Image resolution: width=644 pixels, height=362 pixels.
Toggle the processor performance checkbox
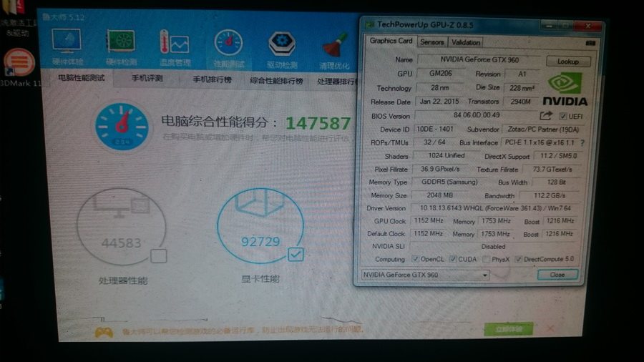click(x=159, y=255)
